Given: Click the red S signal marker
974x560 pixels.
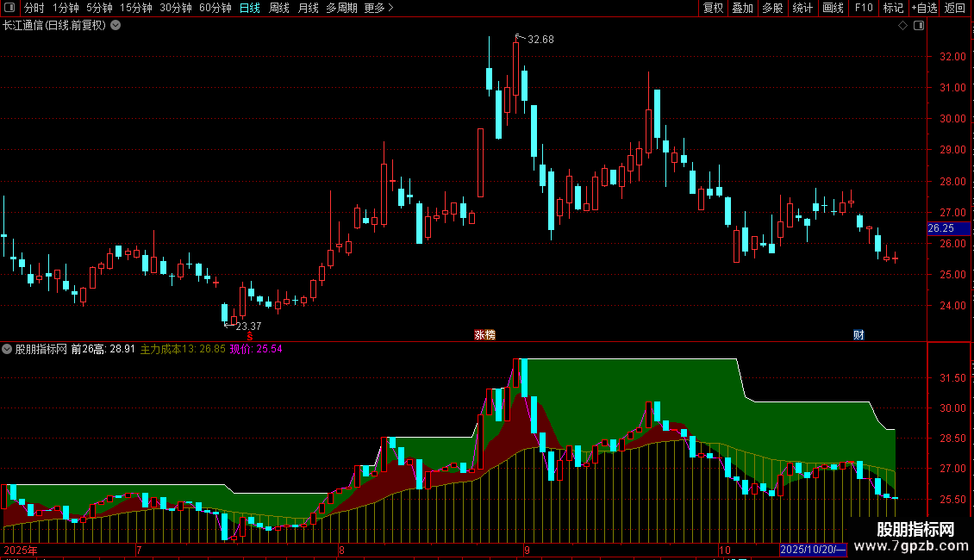Looking at the screenshot, I should 250,336.
